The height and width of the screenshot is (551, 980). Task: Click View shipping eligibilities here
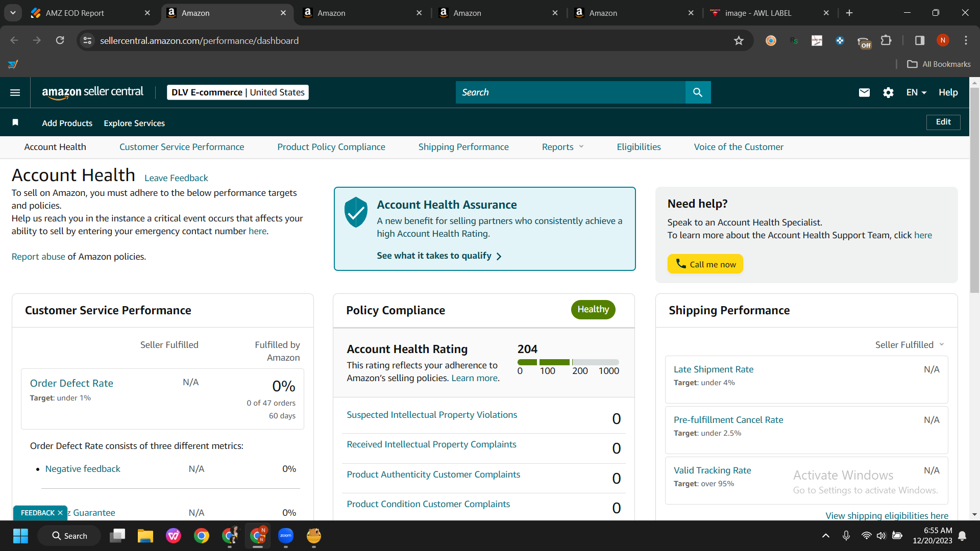[887, 515]
